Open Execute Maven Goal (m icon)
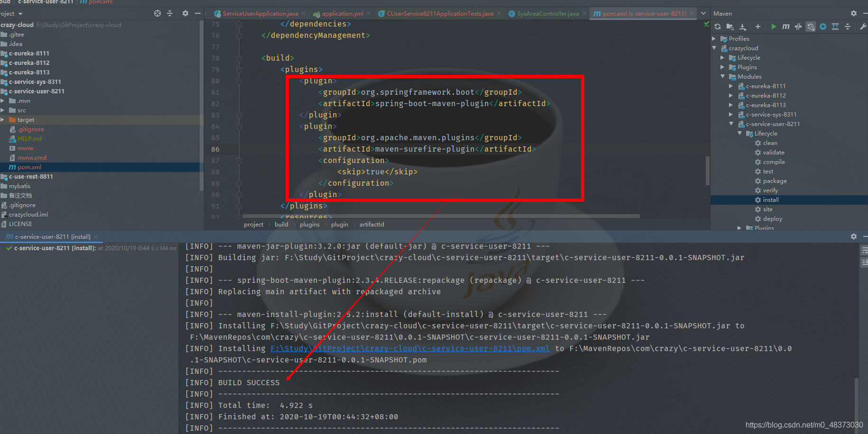The width and height of the screenshot is (868, 434). click(785, 27)
